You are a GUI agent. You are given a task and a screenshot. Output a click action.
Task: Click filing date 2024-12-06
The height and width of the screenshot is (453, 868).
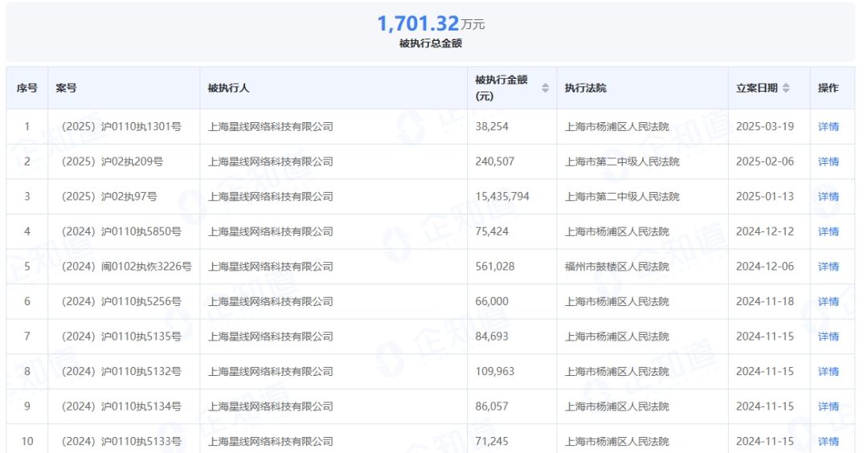point(765,267)
